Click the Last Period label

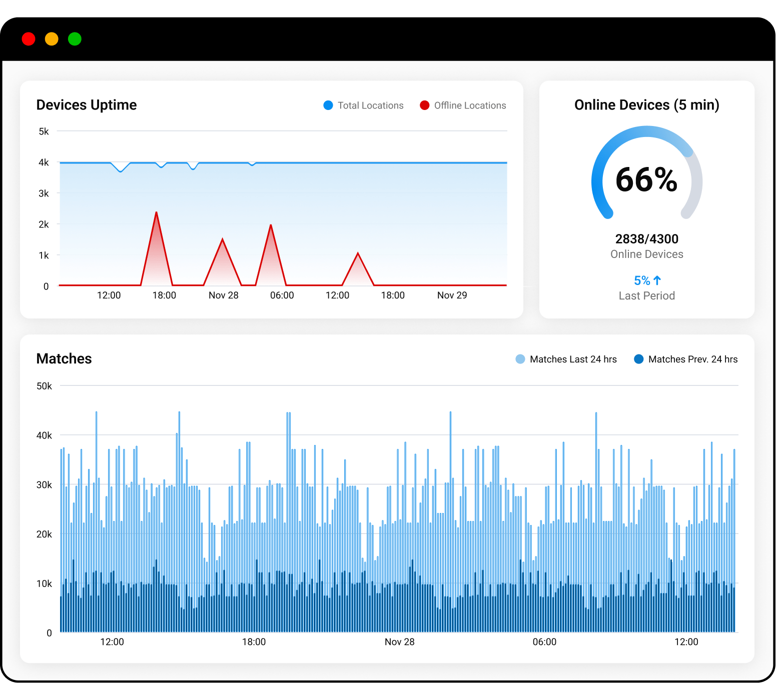pyautogui.click(x=647, y=296)
